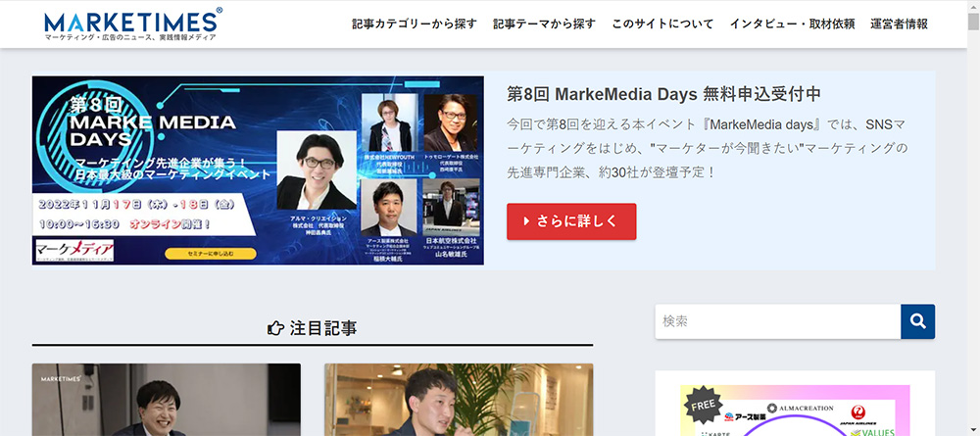Open 記事テーマから探す menu
The image size is (980, 436).
[x=544, y=24]
